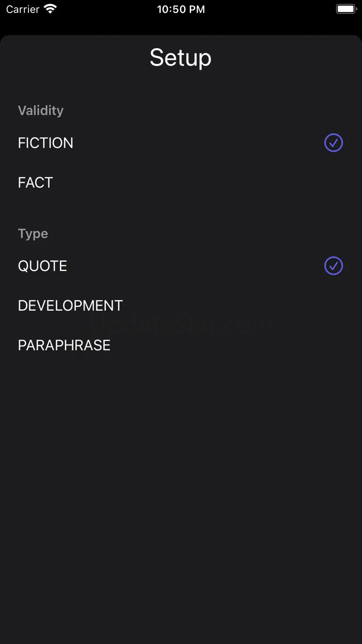This screenshot has width=362, height=644.
Task: Choose DEVELOPMENT as the type
Action: tap(71, 306)
